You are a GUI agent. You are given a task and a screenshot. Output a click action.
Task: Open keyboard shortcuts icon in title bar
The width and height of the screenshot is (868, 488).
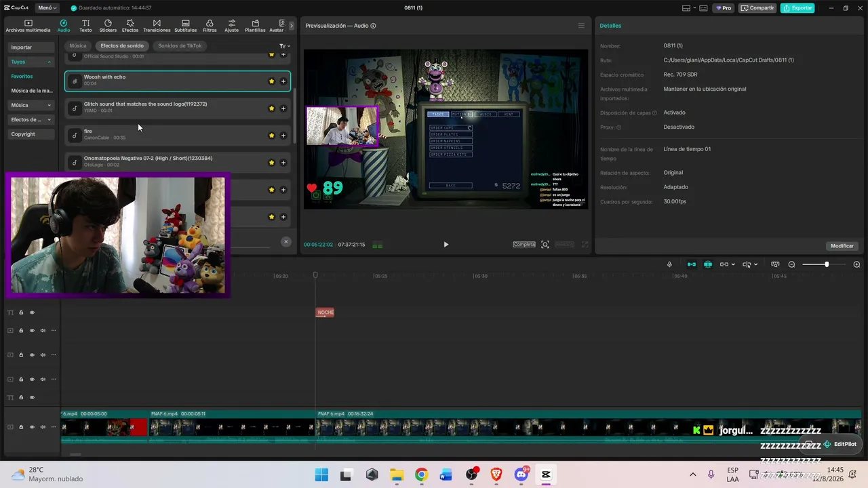tap(703, 8)
